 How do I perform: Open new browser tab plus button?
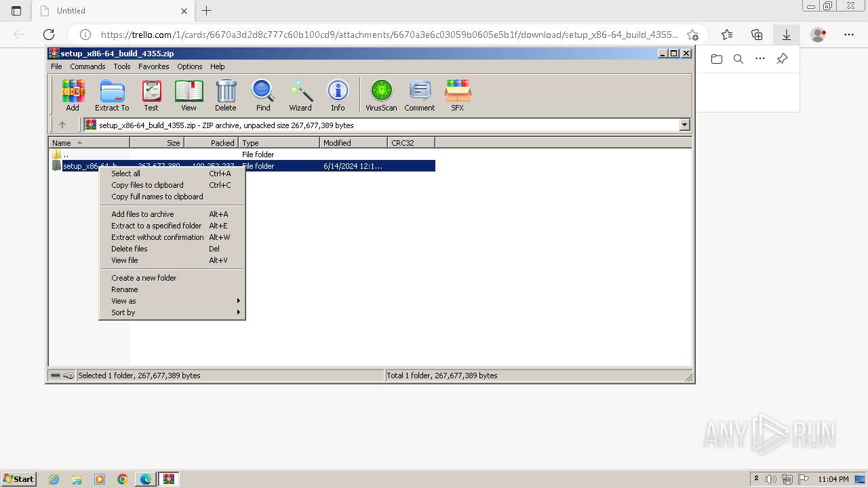(x=207, y=10)
